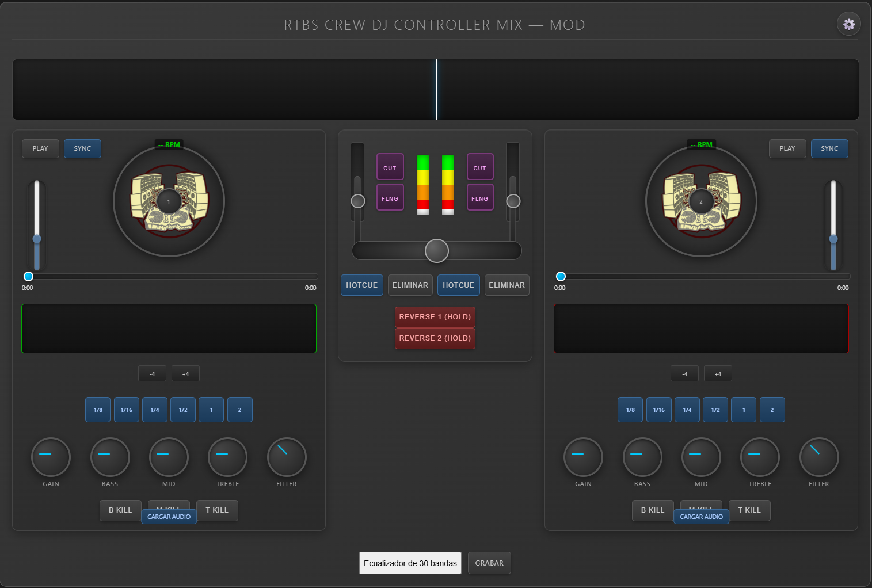This screenshot has height=588, width=872.
Task: Adjust the right deck GAIN knob
Action: [x=583, y=456]
